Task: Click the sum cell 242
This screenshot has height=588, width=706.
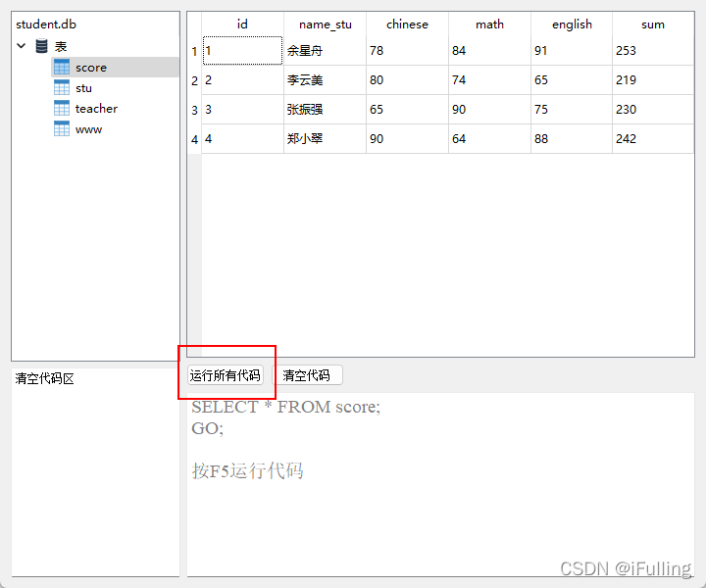Action: [x=653, y=138]
